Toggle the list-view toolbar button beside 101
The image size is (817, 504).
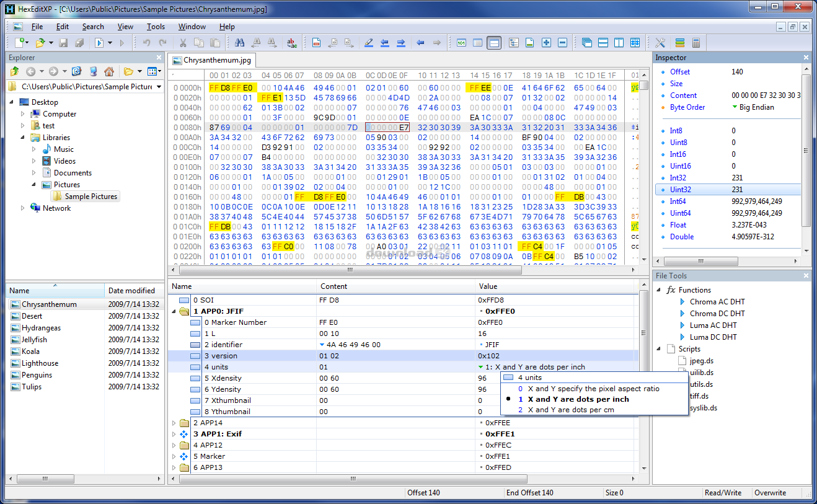478,43
